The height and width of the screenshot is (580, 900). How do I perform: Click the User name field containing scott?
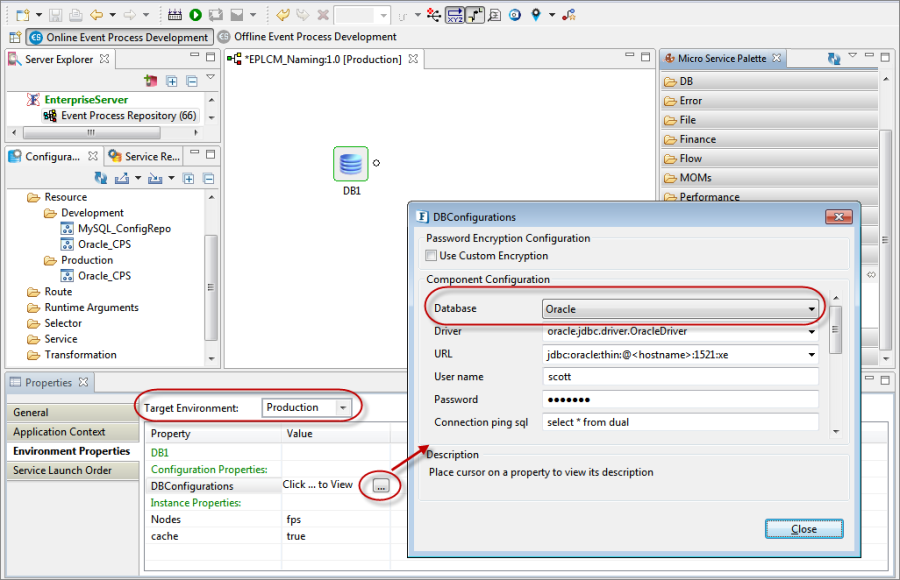(x=680, y=377)
